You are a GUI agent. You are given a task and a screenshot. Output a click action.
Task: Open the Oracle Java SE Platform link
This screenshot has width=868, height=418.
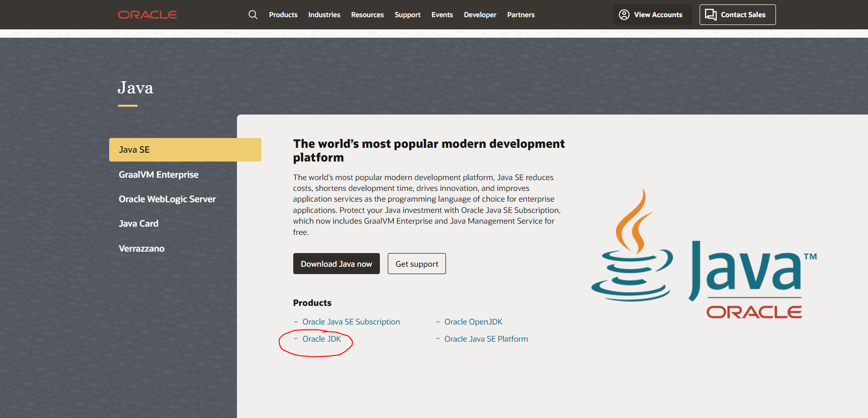point(486,339)
